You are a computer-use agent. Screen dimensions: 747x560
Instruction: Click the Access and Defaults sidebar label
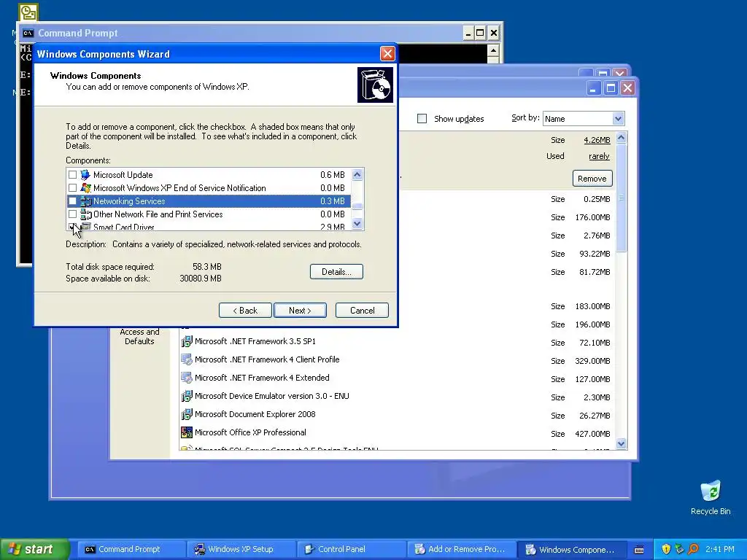tap(139, 337)
